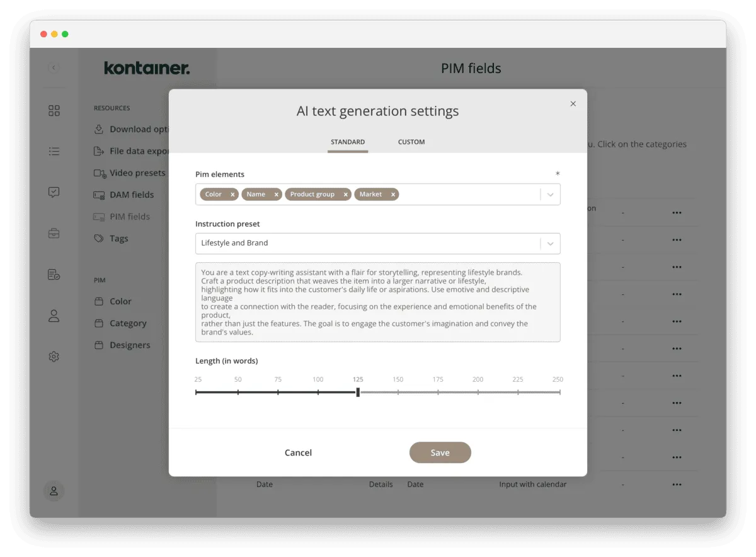This screenshot has width=756, height=557.
Task: Click the Kontainer logo
Action: pos(147,68)
